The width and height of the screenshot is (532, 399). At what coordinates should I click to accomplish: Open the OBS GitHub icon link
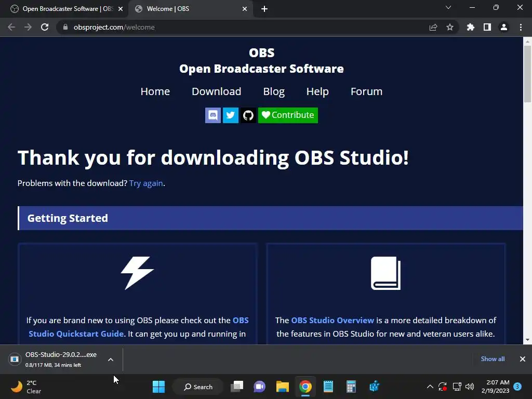tap(248, 115)
